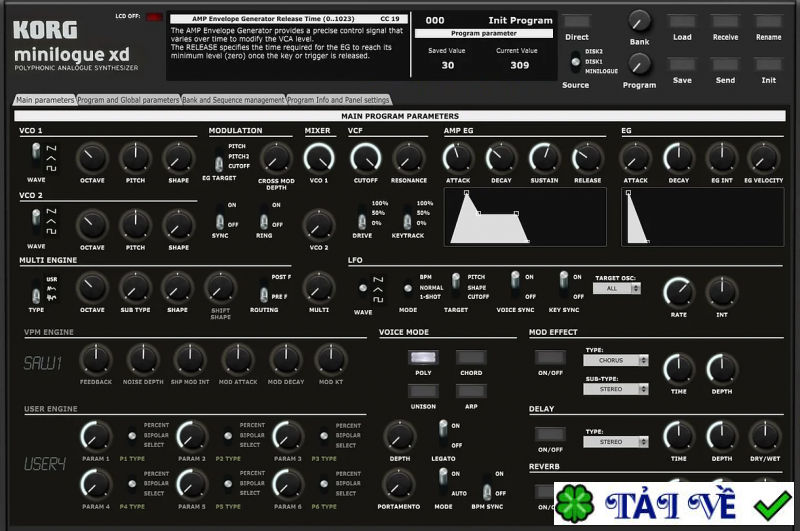
Task: Open Program Info and Panel settings tab
Action: 338,100
